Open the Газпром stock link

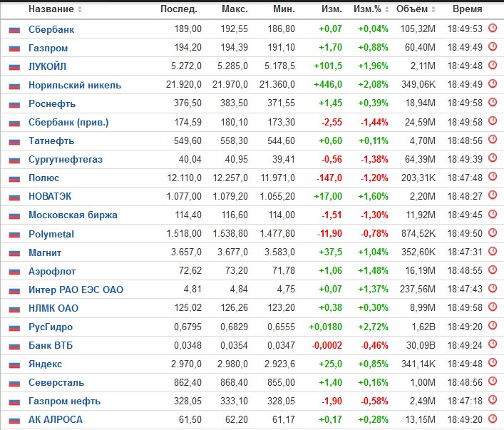[x=48, y=48]
